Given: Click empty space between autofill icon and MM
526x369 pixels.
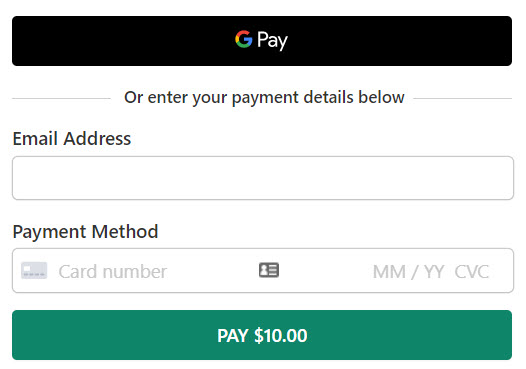Looking at the screenshot, I should (325, 271).
